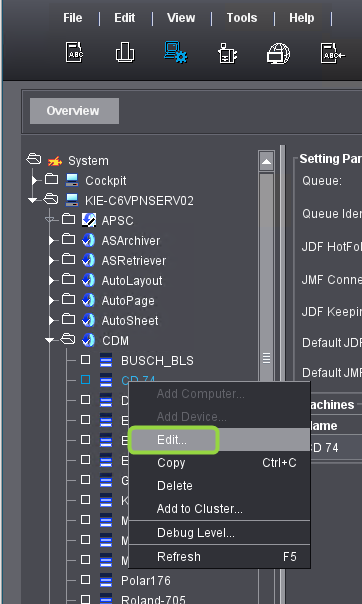Screen dimensions: 362x604
Task: Select the Roland-705 tree item
Action: click(153, 599)
